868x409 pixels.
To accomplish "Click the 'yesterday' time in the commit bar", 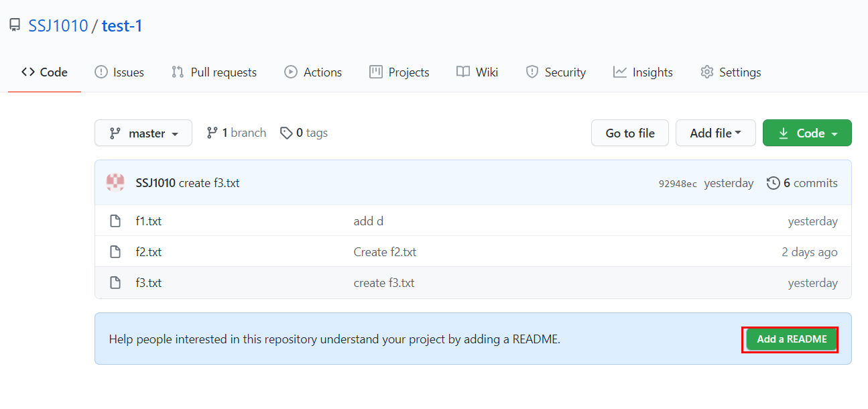I will (x=729, y=183).
